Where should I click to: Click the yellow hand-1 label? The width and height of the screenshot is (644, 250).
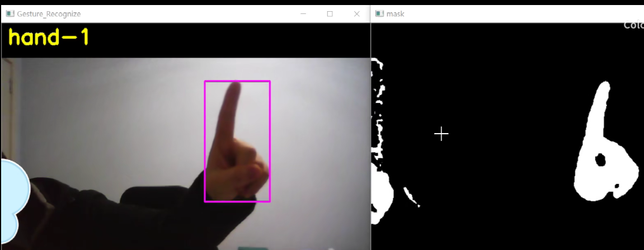(49, 37)
